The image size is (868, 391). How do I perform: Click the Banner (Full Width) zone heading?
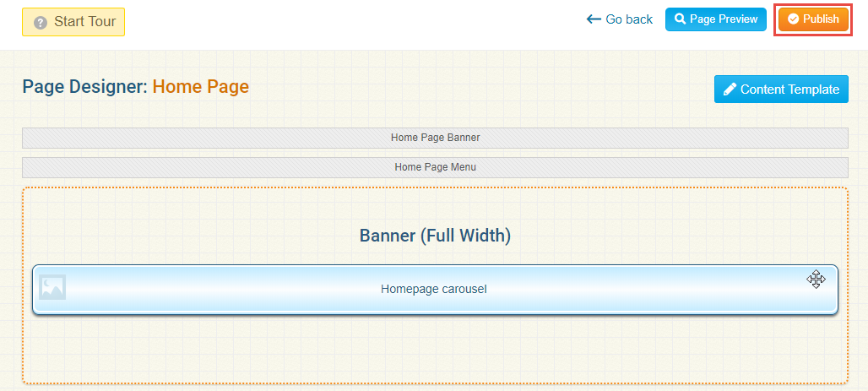(x=435, y=236)
